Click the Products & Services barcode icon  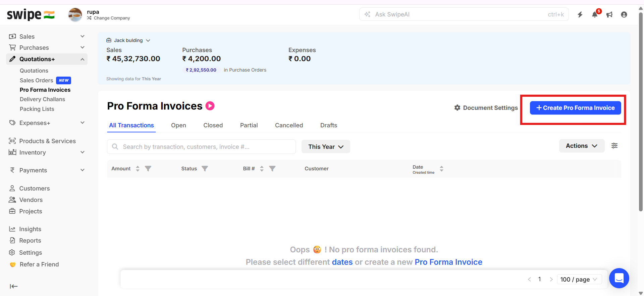[x=12, y=141]
